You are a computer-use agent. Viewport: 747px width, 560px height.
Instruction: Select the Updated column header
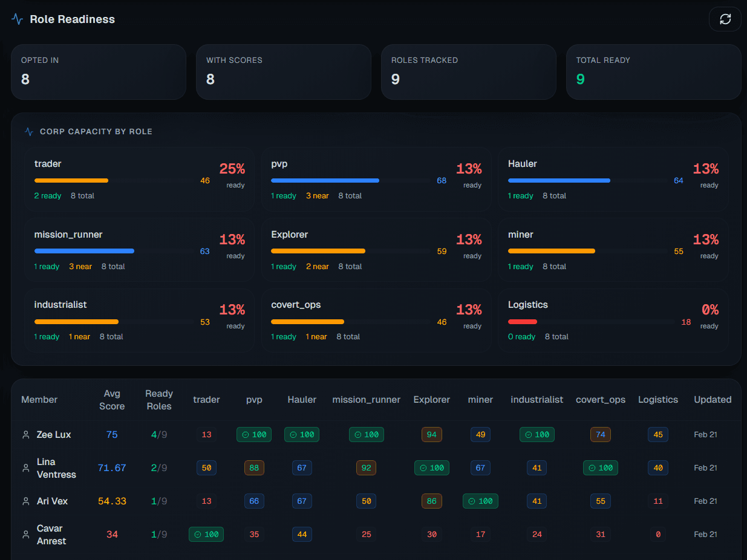713,399
